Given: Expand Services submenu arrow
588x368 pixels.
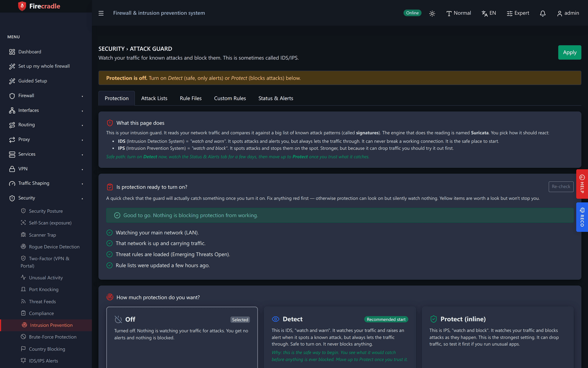Looking at the screenshot, I should click(x=82, y=155).
